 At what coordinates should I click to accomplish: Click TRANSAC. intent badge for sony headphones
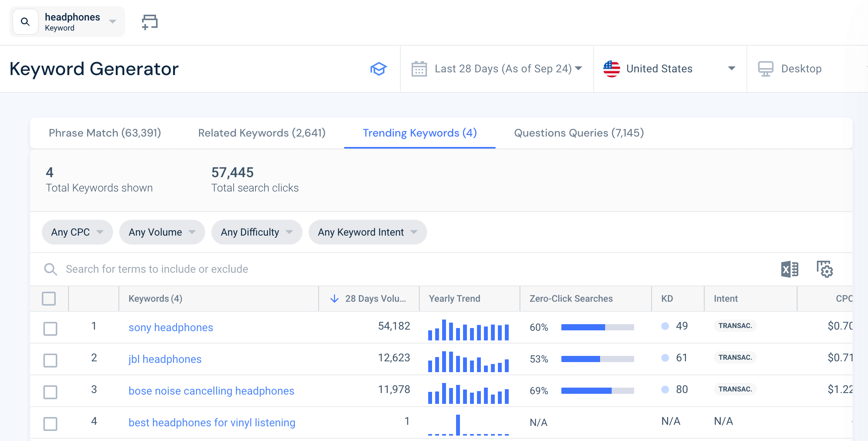tap(735, 326)
